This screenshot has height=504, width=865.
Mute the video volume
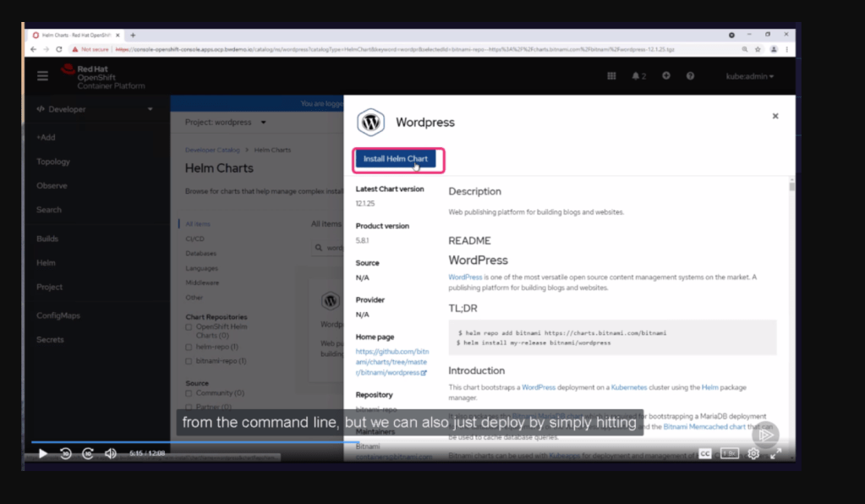pos(110,453)
